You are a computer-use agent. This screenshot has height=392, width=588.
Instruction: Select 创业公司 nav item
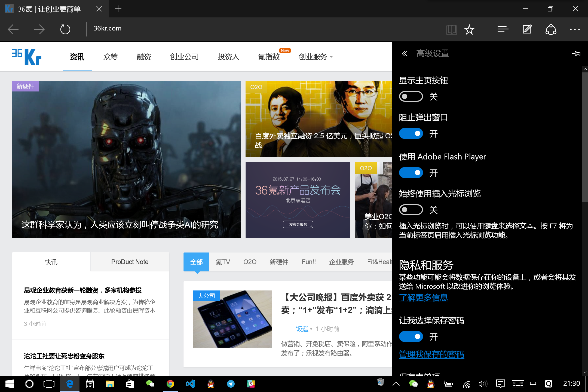pyautogui.click(x=184, y=57)
